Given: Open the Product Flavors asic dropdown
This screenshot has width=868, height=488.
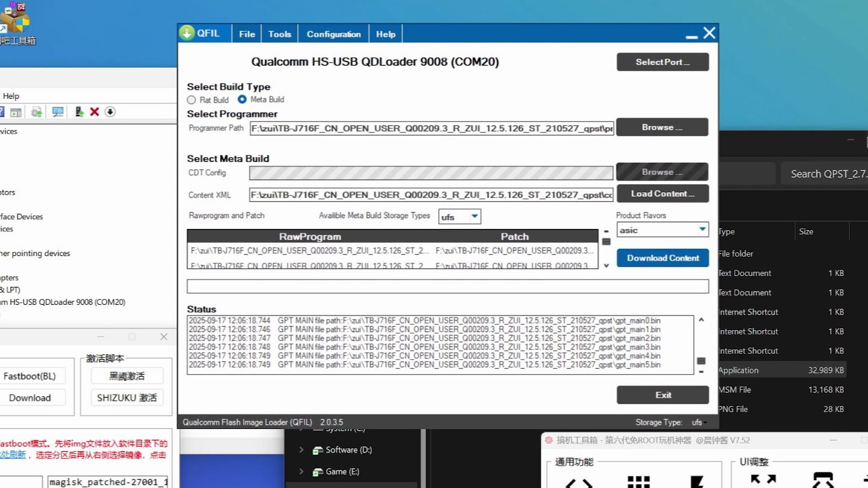Looking at the screenshot, I should [x=662, y=230].
